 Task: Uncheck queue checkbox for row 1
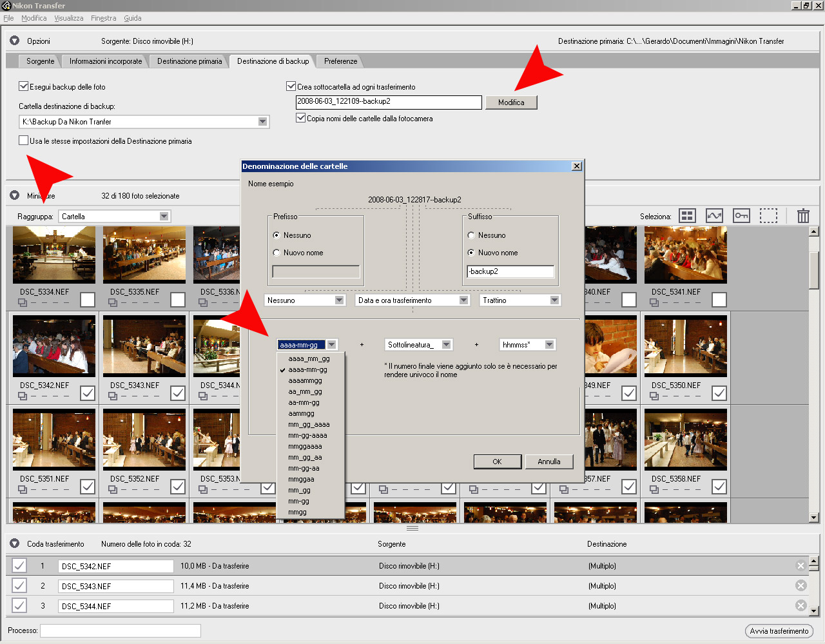pos(19,565)
